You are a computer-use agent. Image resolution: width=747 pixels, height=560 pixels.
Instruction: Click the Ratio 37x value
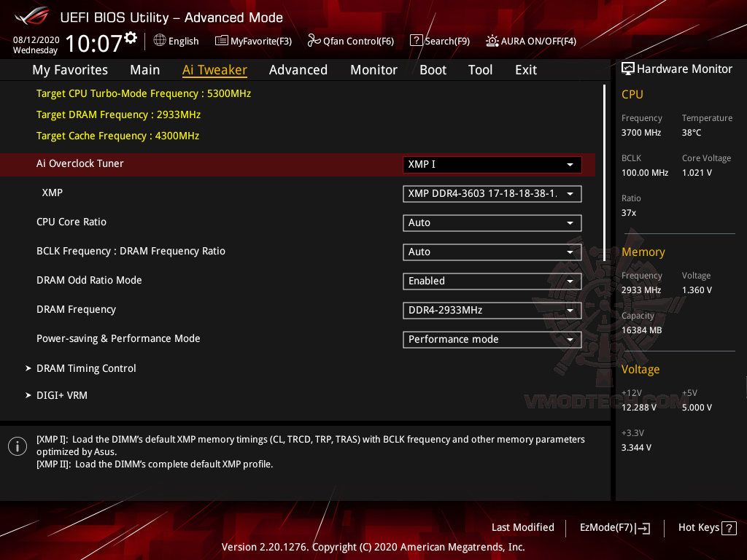(628, 213)
